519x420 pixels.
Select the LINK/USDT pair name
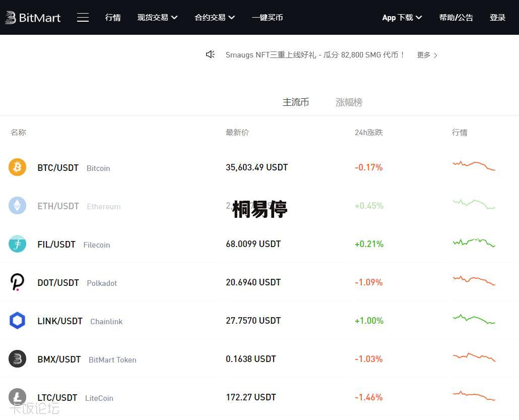(x=60, y=321)
